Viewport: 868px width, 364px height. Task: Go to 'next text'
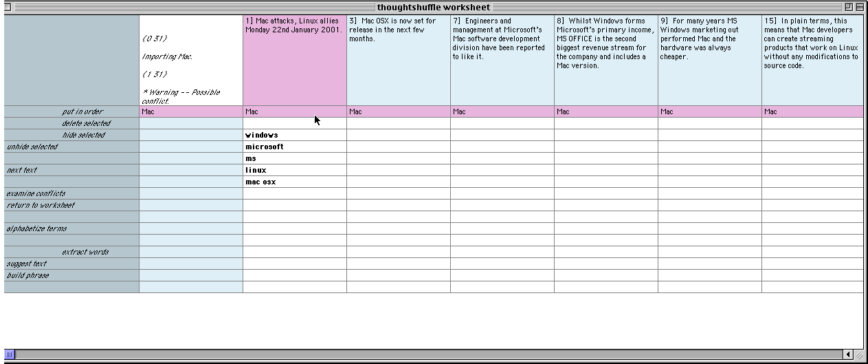coord(22,170)
